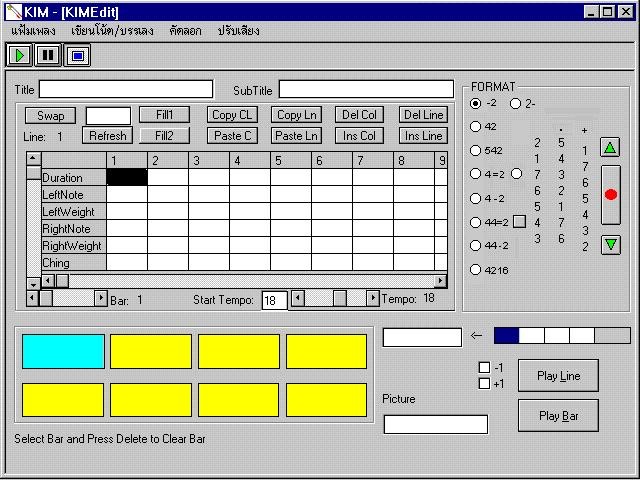Click the Copy Ln button
640x480 pixels.
296,115
